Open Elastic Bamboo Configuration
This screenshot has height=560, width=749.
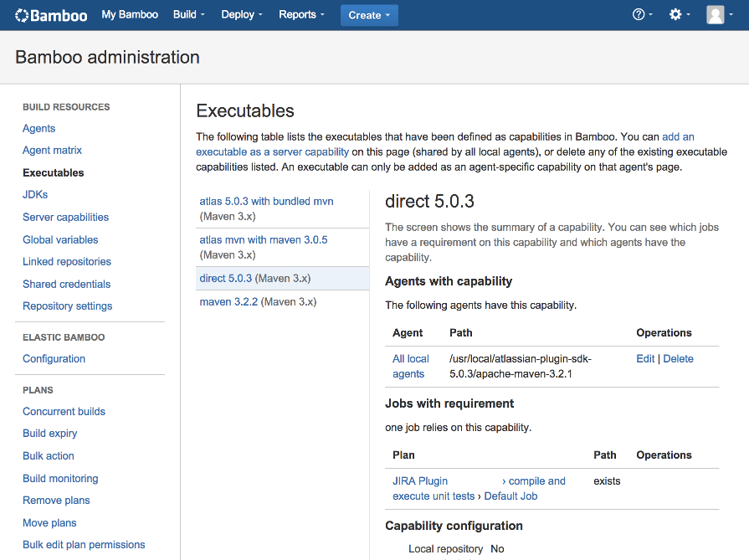click(x=54, y=358)
